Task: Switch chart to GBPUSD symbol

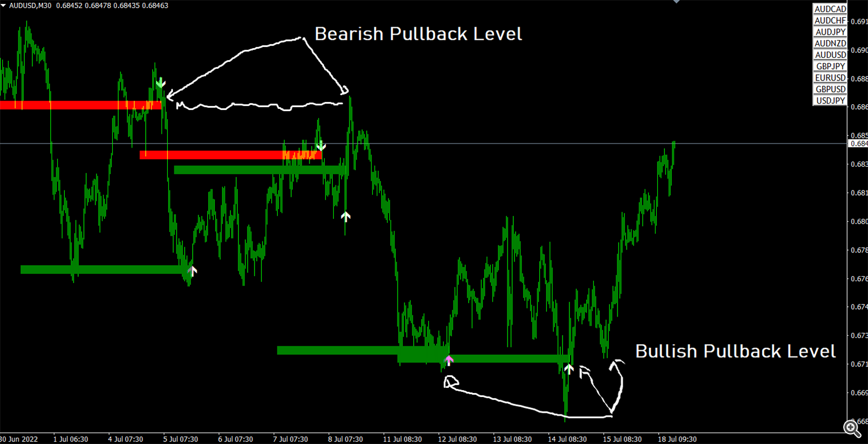Action: pos(830,90)
